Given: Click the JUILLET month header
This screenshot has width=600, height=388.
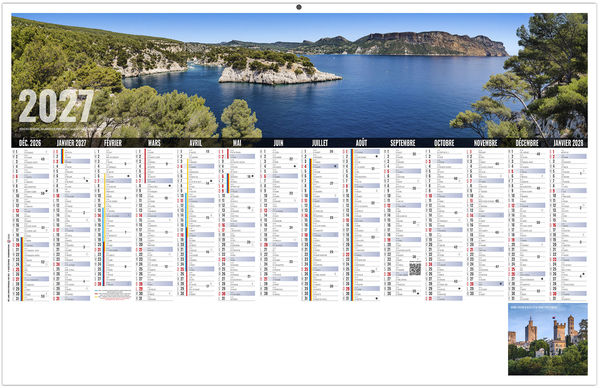Looking at the screenshot, I should pos(320,143).
